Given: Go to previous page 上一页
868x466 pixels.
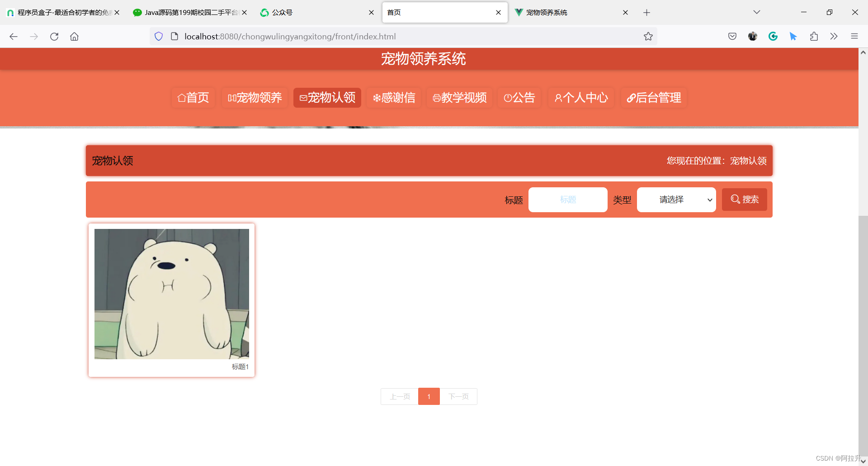Looking at the screenshot, I should (x=400, y=397).
